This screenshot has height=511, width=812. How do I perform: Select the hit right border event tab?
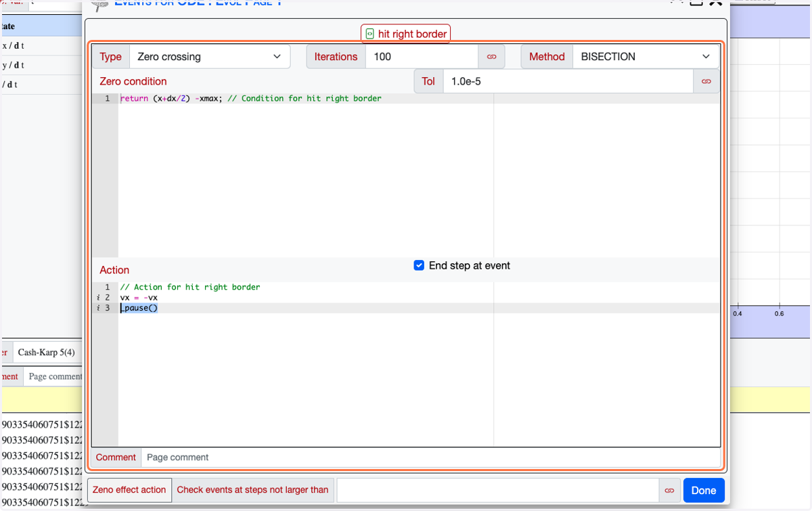[405, 34]
